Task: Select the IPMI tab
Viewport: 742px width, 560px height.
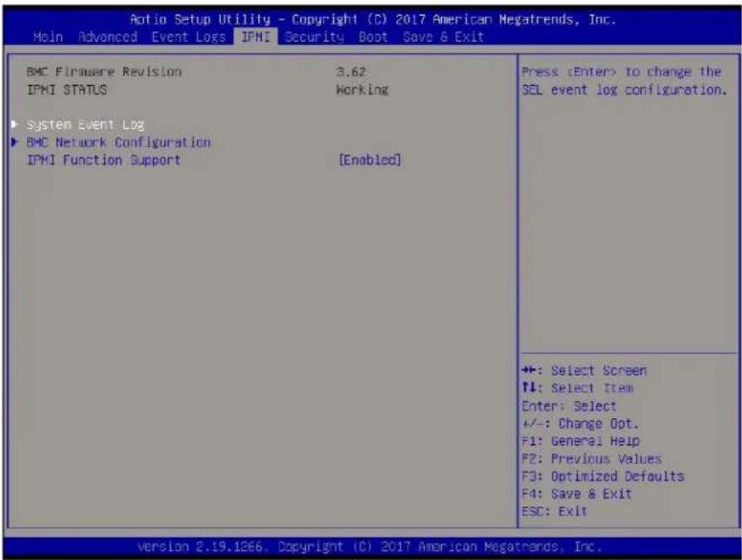Action: point(256,37)
